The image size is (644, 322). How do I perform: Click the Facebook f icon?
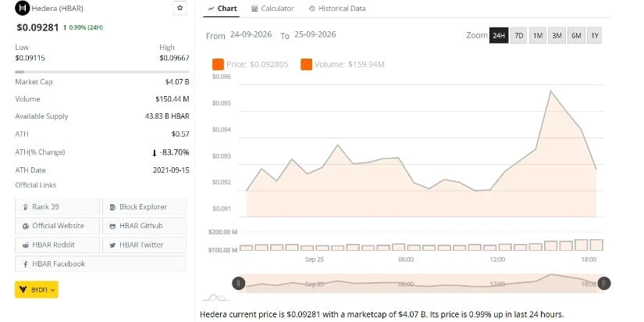[26, 264]
